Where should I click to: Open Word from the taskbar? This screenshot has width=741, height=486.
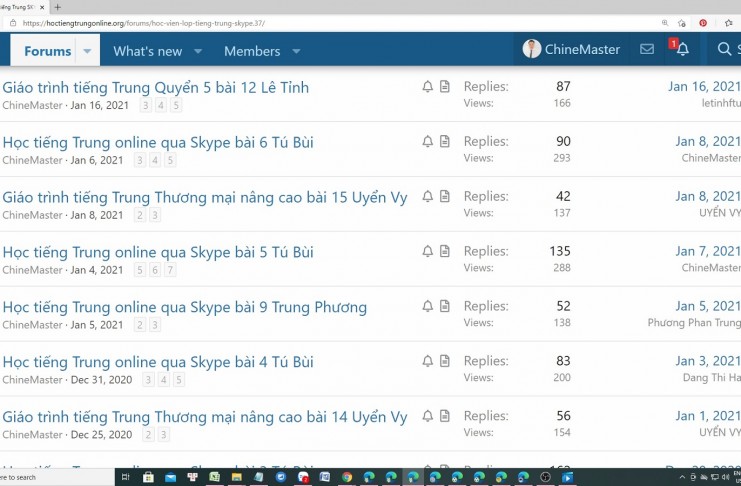(x=325, y=477)
